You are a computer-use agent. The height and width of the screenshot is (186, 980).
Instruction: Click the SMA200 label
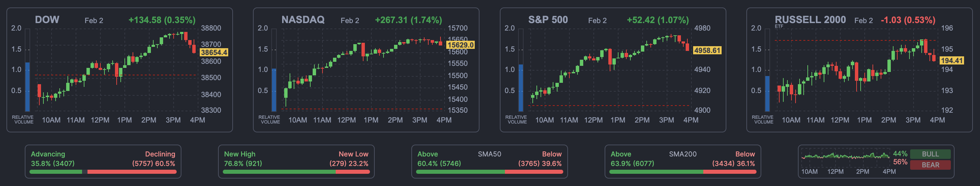(683, 154)
